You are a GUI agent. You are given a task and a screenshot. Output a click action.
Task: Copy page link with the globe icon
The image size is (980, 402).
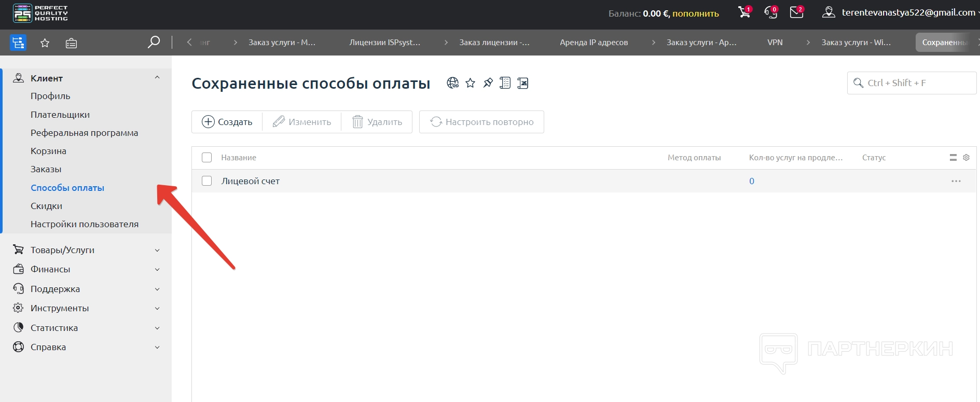coord(453,83)
